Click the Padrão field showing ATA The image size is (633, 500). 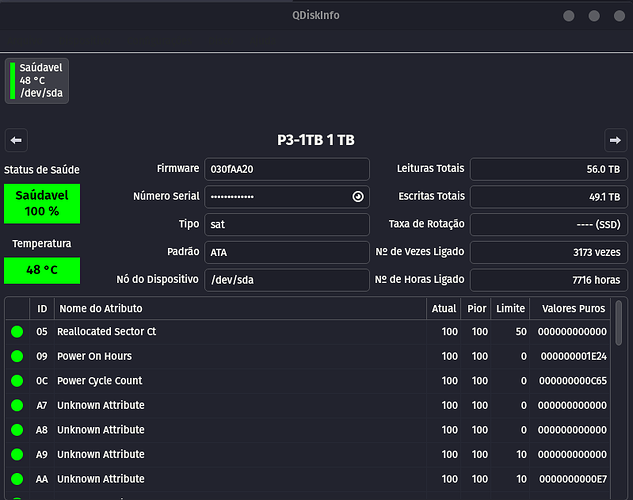coord(287,252)
